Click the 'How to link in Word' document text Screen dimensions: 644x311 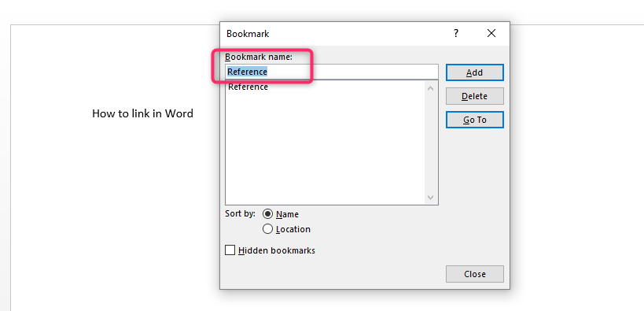[142, 113]
